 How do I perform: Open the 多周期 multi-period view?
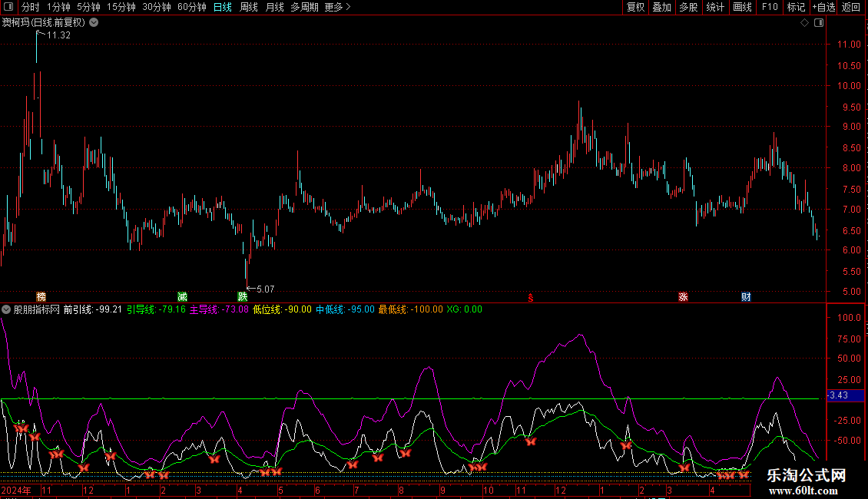point(304,7)
